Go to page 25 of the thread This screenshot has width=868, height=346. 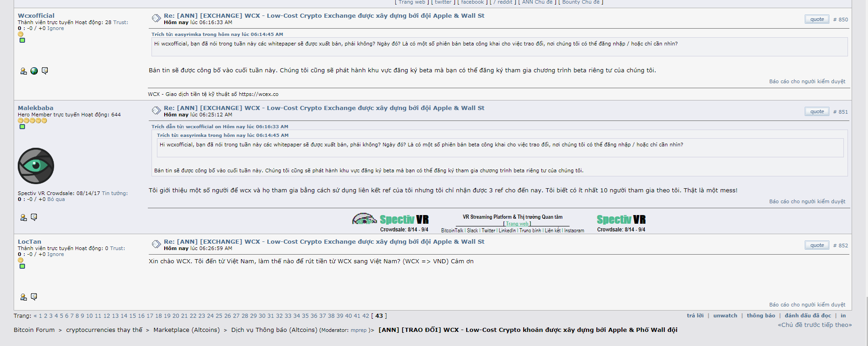(219, 316)
